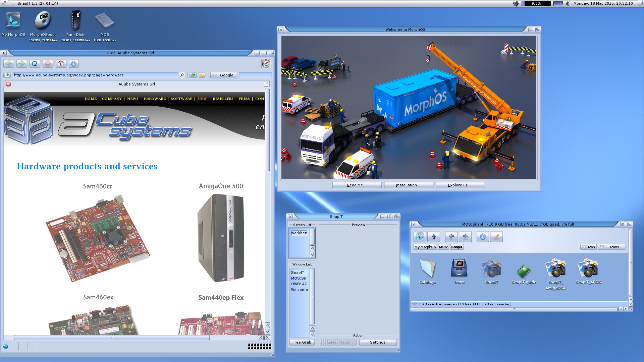Image resolution: width=644 pixels, height=362 pixels.
Task: Click Installation... button in Welcome window
Action: (408, 185)
